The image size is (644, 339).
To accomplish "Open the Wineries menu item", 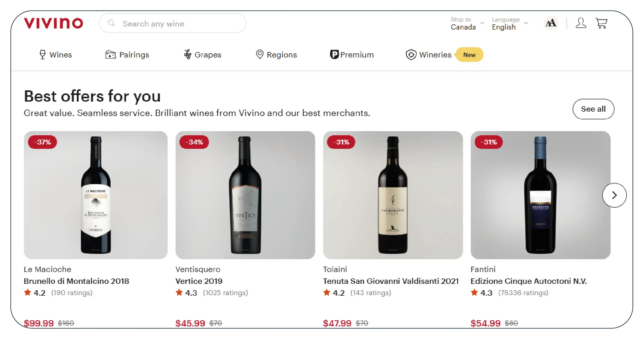I will click(x=435, y=55).
